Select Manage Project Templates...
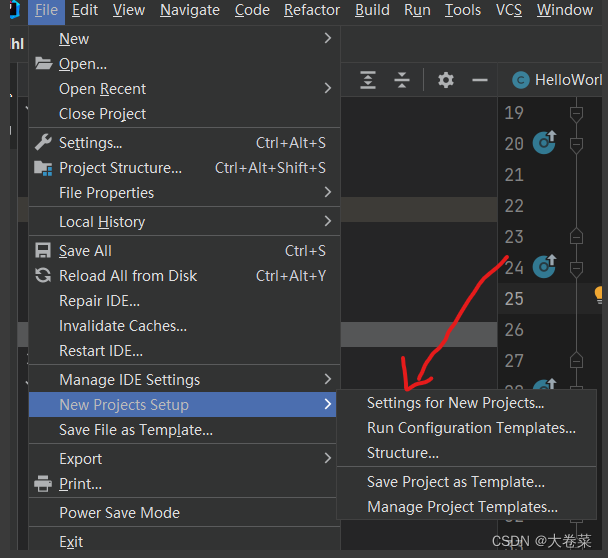Screen dimensions: 608x558 coord(466,507)
